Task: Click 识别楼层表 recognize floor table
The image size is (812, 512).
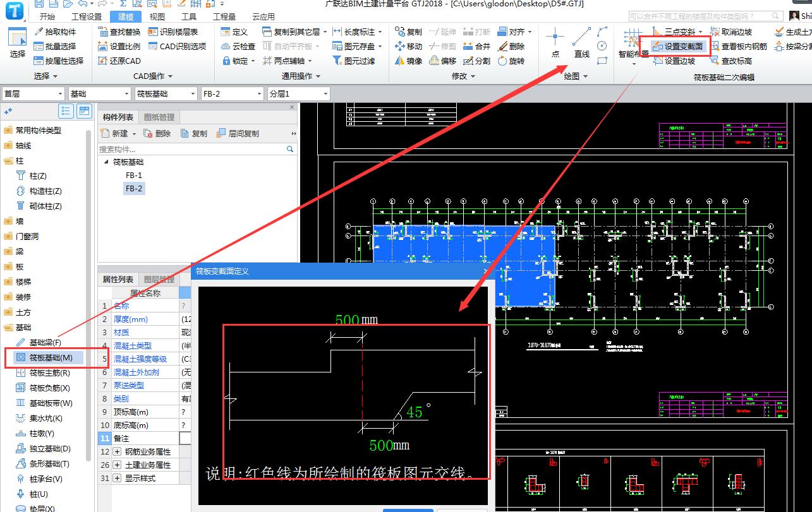Action: pyautogui.click(x=173, y=32)
